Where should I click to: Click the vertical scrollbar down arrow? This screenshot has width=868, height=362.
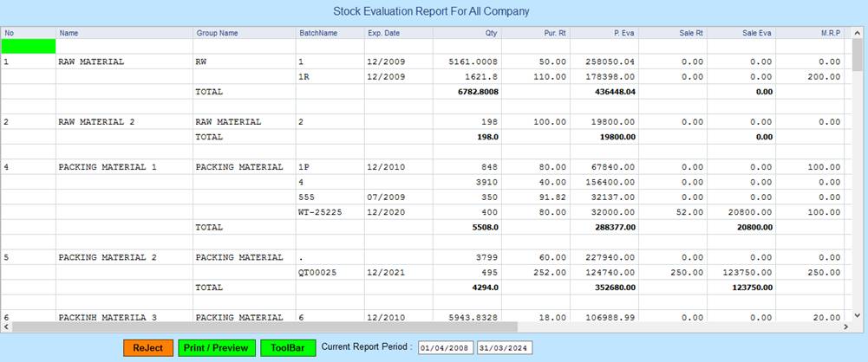858,314
